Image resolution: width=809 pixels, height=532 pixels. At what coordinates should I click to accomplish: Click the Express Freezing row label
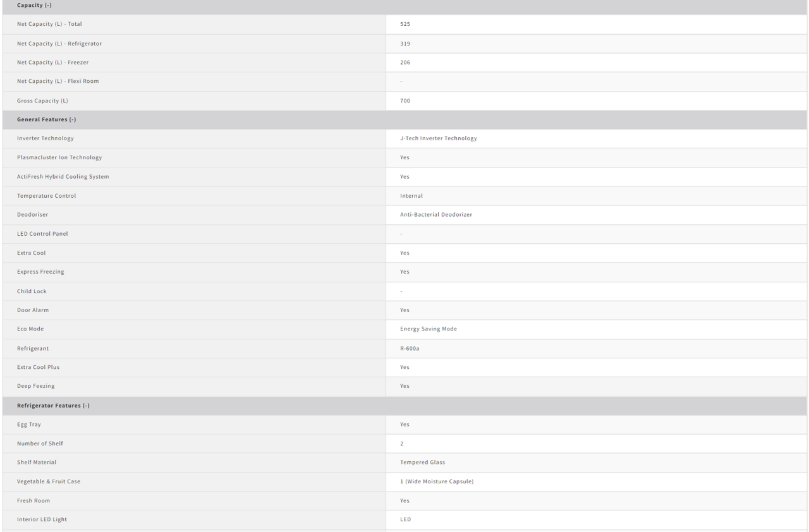(40, 272)
